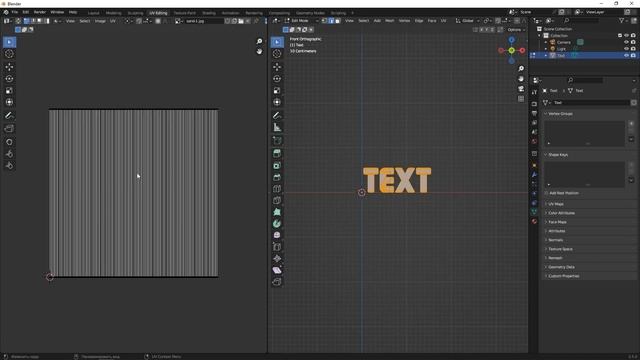
Task: Hide Text object via eye icon
Action: [626, 55]
